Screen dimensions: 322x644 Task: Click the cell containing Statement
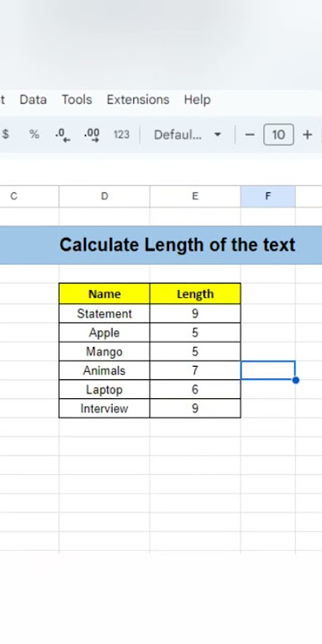pyautogui.click(x=105, y=314)
